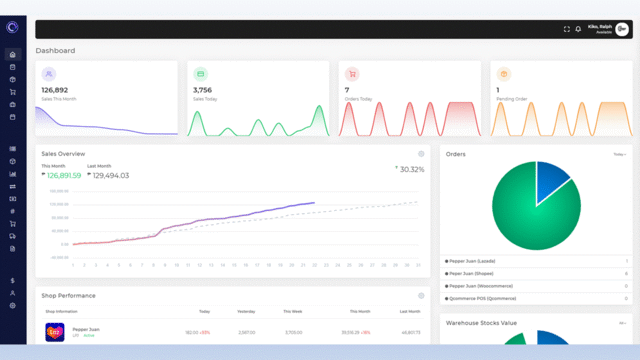Select the Pepper Juan (Woocommerce) legend row

tap(536, 286)
